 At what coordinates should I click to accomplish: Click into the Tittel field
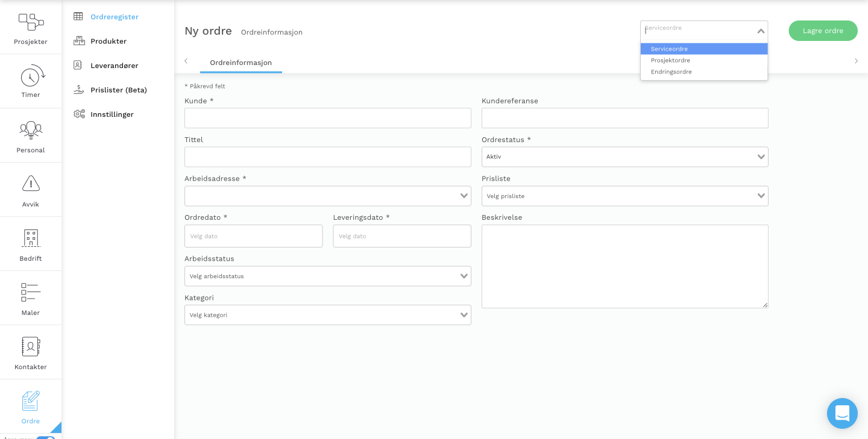coord(328,157)
